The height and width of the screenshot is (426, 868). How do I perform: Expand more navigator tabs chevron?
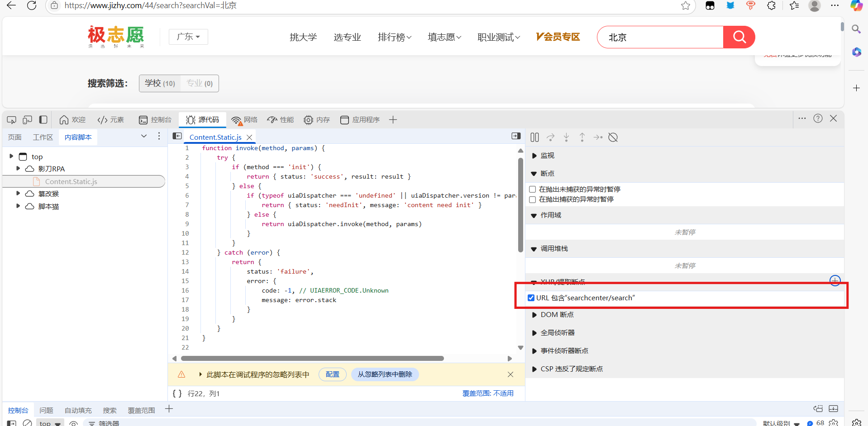[144, 136]
